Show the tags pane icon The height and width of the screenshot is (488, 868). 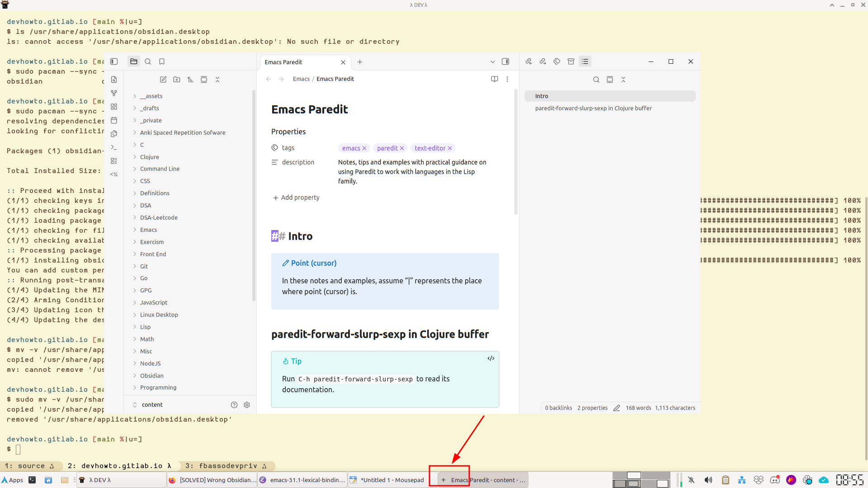pyautogui.click(x=557, y=61)
